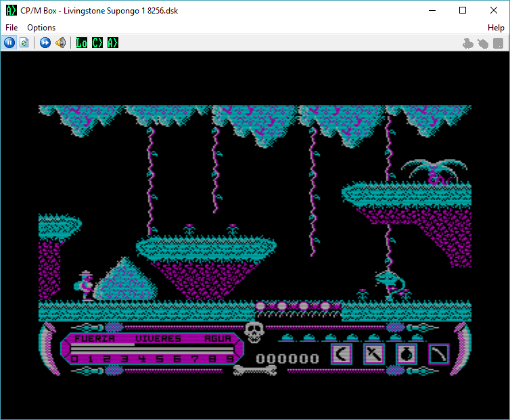This screenshot has width=510, height=420.
Task: Open the File menu
Action: coord(11,28)
